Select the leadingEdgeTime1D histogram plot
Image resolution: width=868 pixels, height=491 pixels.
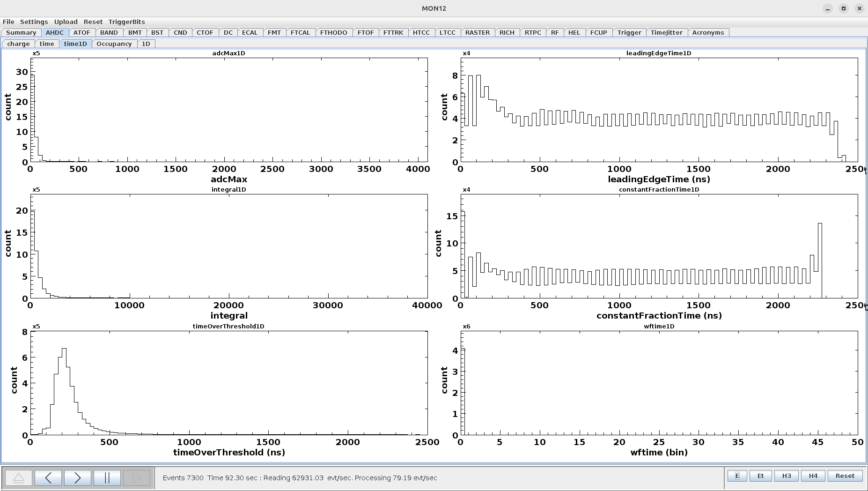click(x=659, y=110)
